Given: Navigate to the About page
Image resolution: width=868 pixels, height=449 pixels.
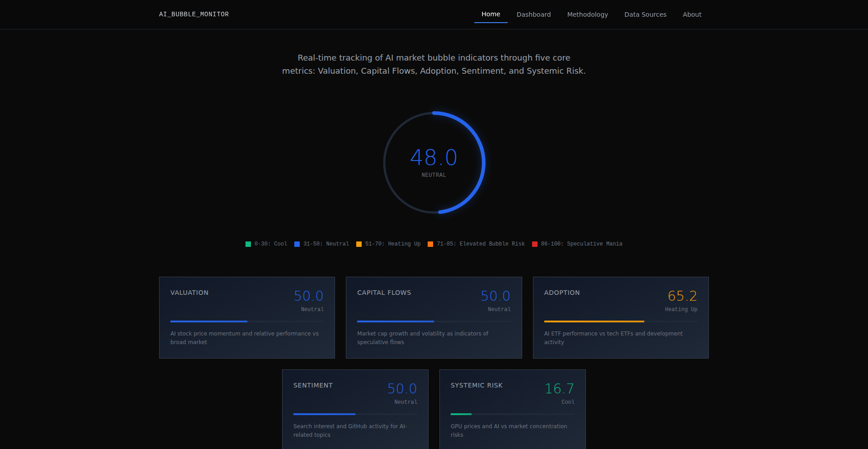Looking at the screenshot, I should coord(692,14).
